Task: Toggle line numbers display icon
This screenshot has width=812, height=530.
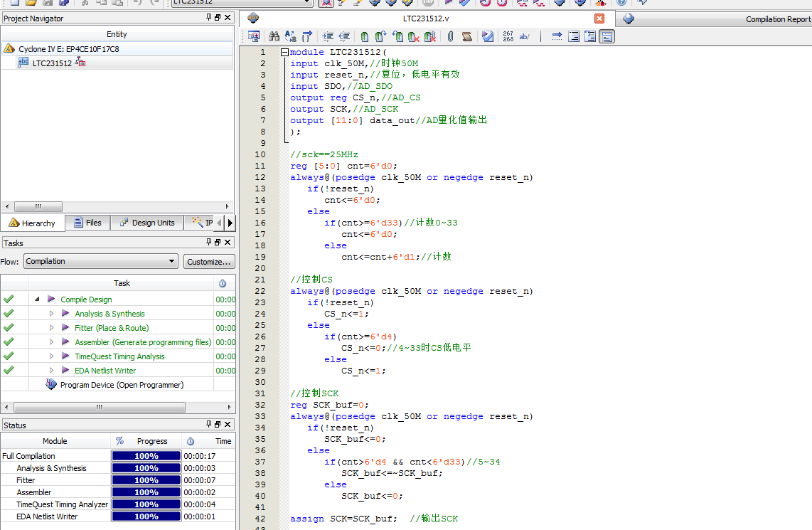Action: coord(508,37)
